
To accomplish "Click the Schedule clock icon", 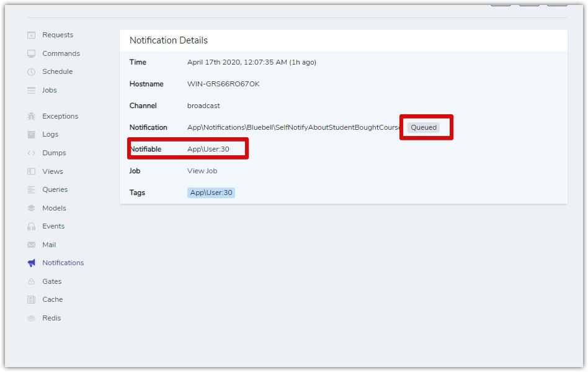I will [x=31, y=71].
